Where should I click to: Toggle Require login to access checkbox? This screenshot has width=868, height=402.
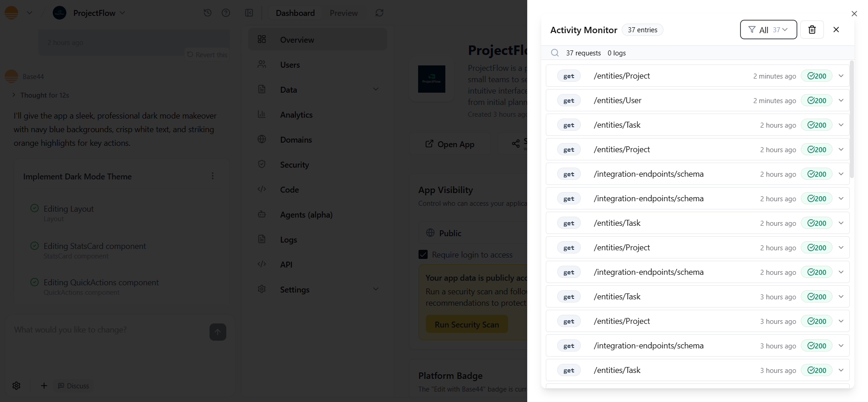point(423,254)
